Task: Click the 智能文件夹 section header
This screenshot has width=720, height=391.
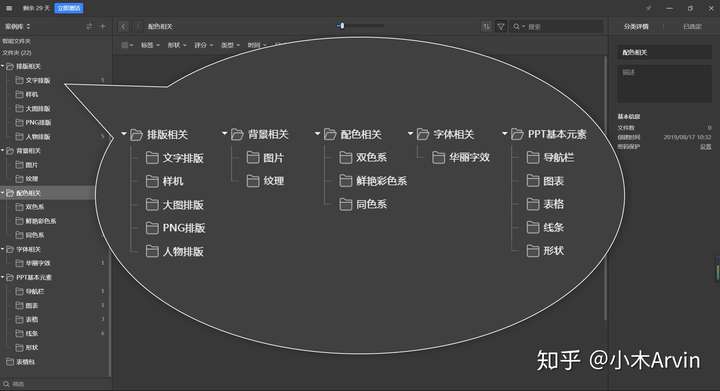Action: click(x=16, y=41)
